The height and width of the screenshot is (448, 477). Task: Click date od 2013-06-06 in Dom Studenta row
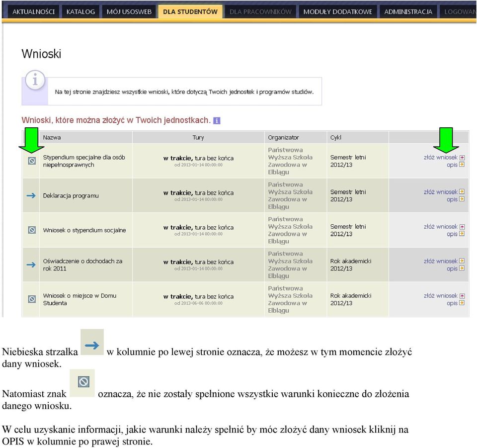point(198,303)
